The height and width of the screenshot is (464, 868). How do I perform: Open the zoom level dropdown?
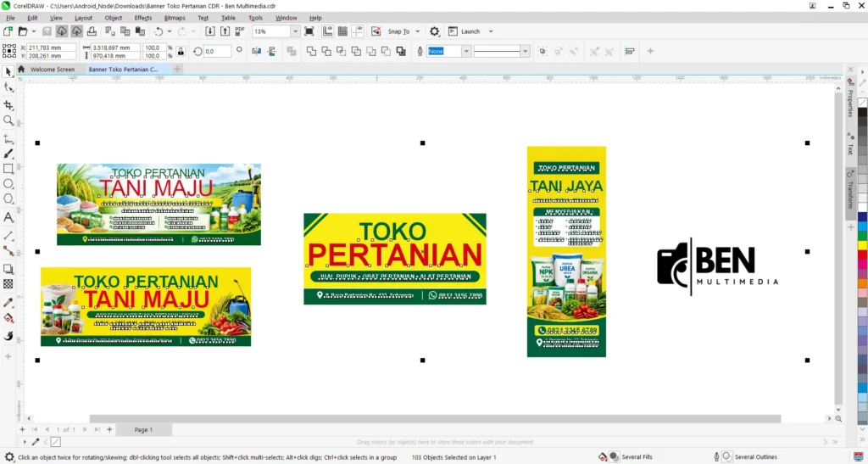point(296,31)
